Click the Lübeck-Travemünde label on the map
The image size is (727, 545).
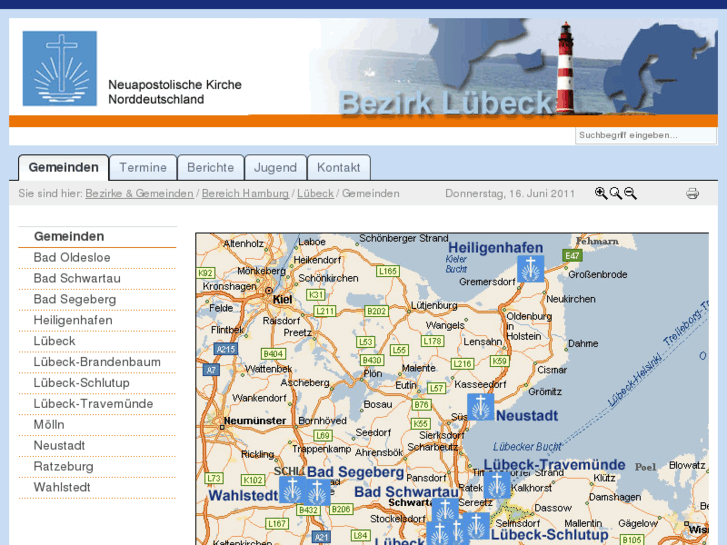pos(554,464)
